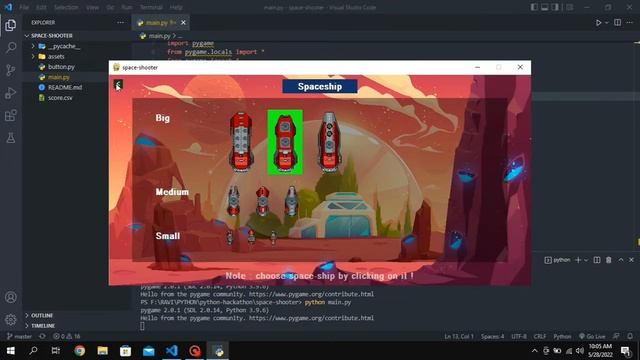This screenshot has width=640, height=360.
Task: Synchronize changes in status bar
Action: pyautogui.click(x=42, y=336)
